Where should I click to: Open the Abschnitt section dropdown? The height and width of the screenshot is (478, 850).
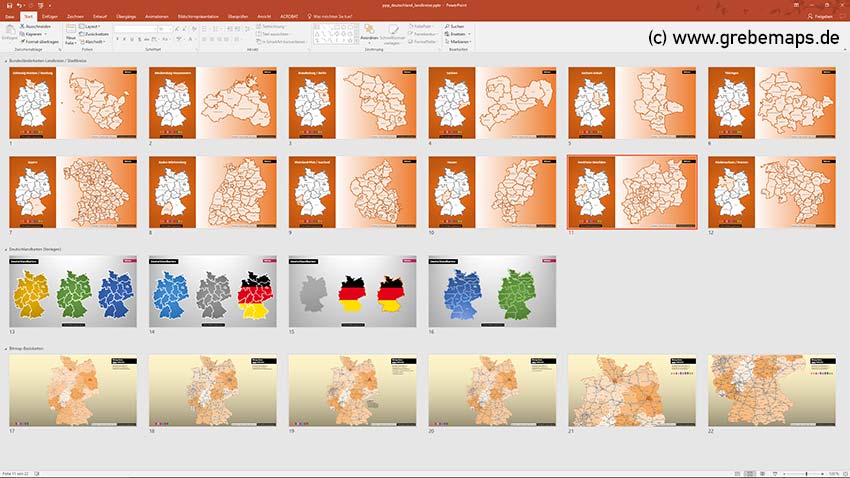tap(93, 41)
